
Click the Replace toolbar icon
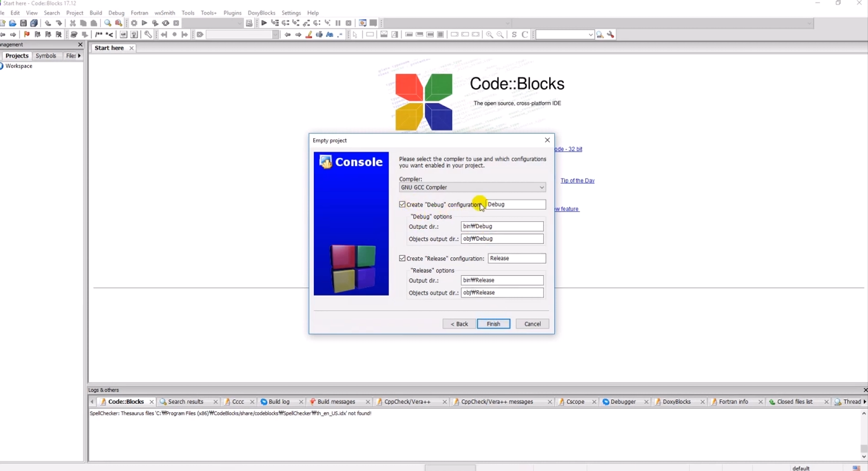(119, 23)
